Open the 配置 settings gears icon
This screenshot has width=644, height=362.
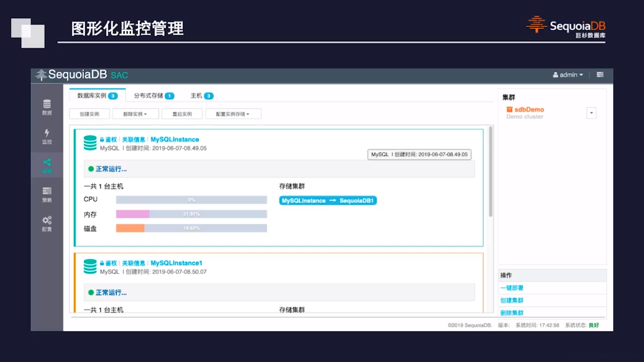47,224
